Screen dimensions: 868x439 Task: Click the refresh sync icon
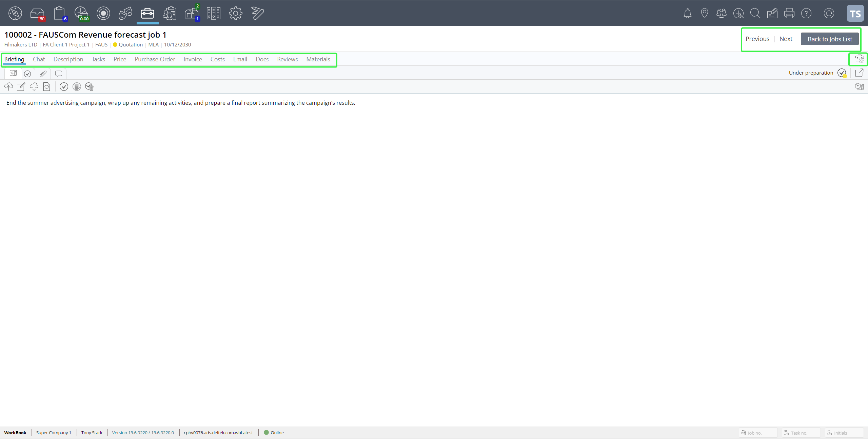click(x=829, y=13)
